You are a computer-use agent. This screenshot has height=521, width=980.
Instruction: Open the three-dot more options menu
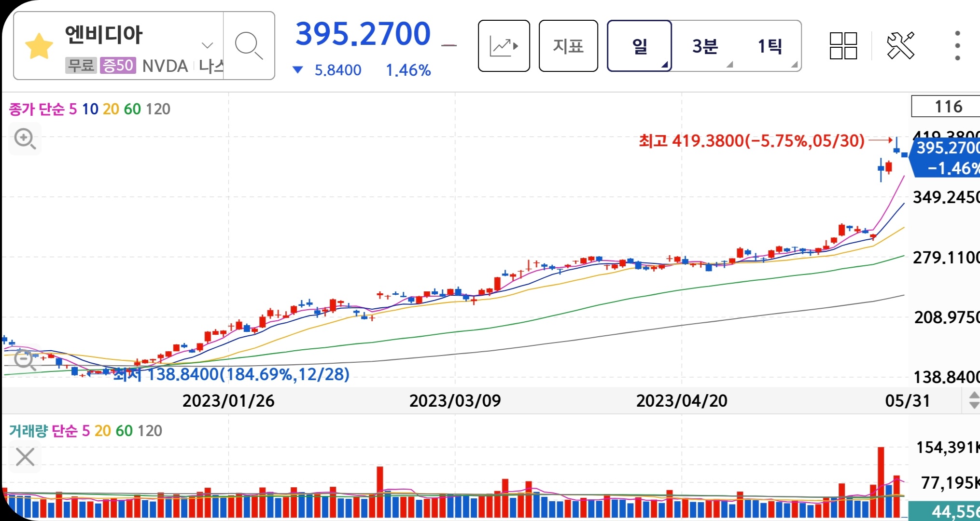tap(957, 46)
